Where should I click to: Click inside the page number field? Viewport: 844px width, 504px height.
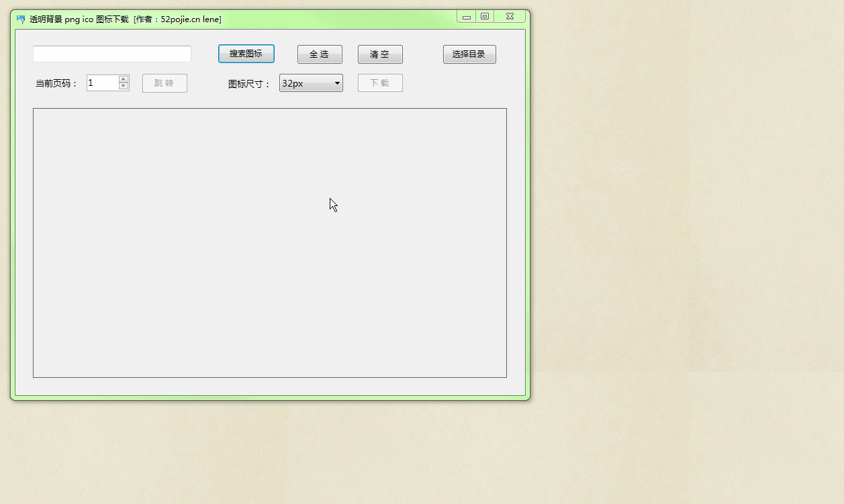[x=102, y=83]
